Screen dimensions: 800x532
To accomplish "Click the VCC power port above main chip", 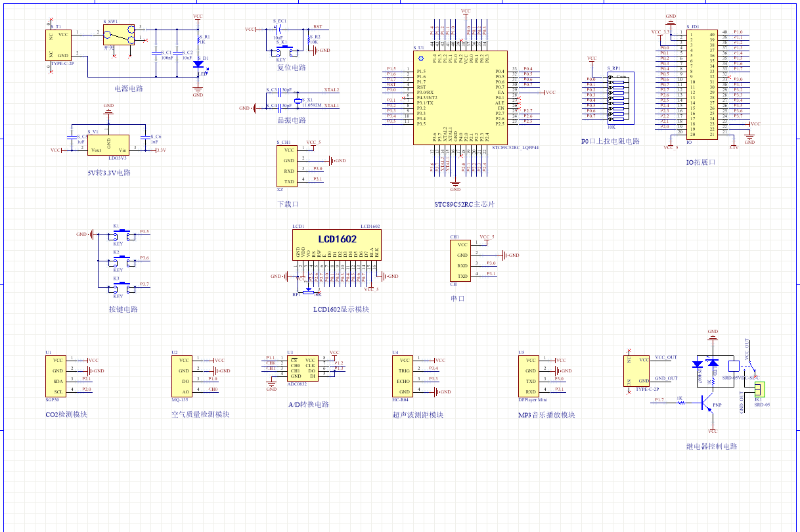I will (x=466, y=12).
